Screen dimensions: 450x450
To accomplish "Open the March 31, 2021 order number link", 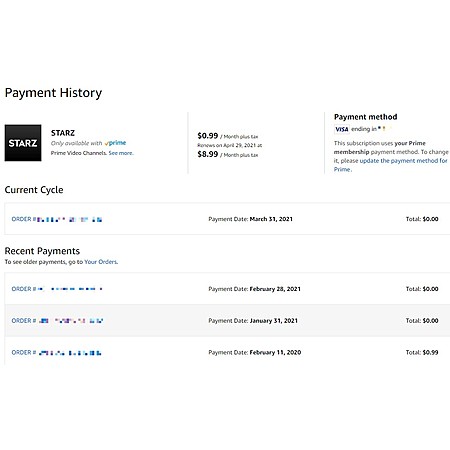I will (57, 219).
